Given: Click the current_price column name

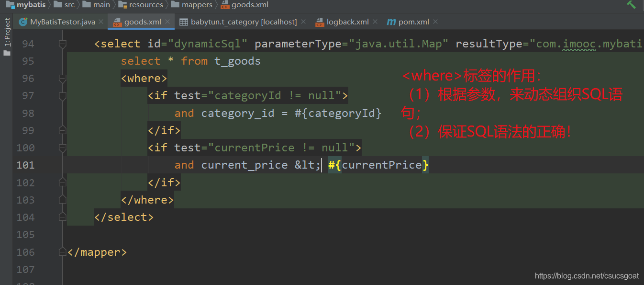Looking at the screenshot, I should click(x=244, y=165).
